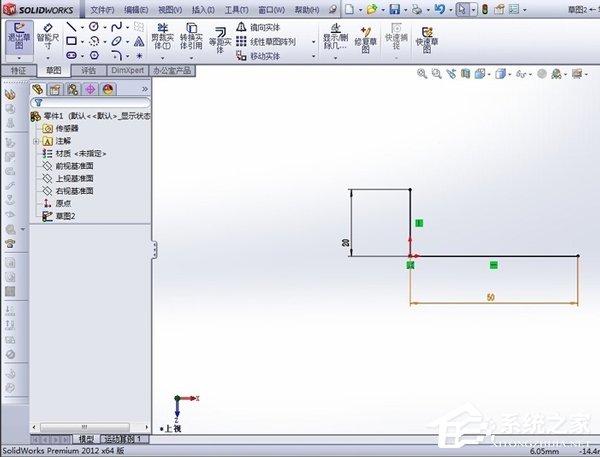Screen dimensions: 600x457
Task: Open the Trim Entities dropdown arrow
Action: tap(163, 58)
